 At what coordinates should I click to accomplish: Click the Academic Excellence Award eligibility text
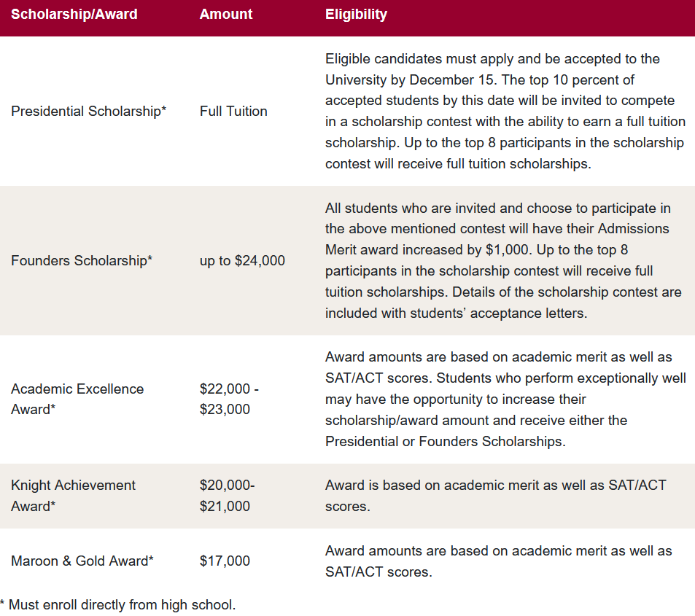click(x=505, y=399)
